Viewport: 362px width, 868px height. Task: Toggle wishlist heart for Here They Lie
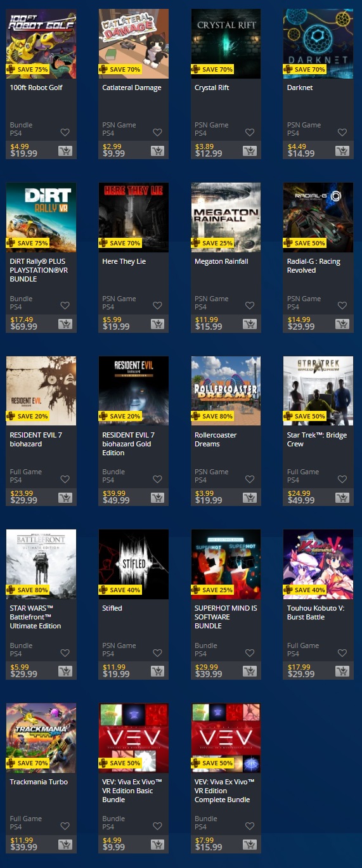157,306
